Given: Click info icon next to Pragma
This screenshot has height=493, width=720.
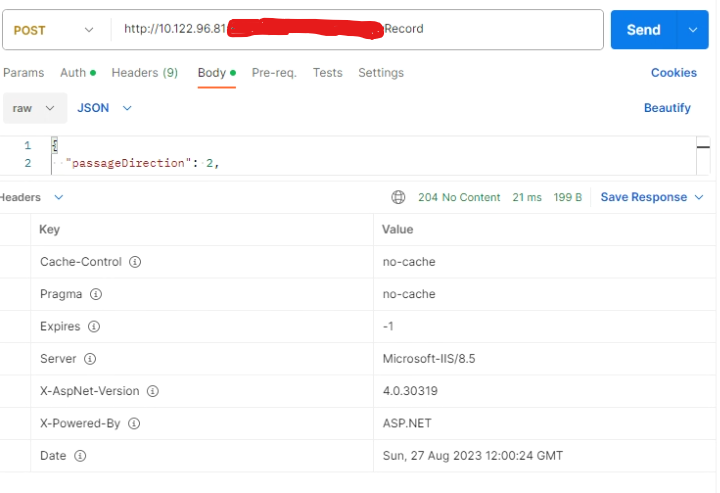Looking at the screenshot, I should [96, 294].
